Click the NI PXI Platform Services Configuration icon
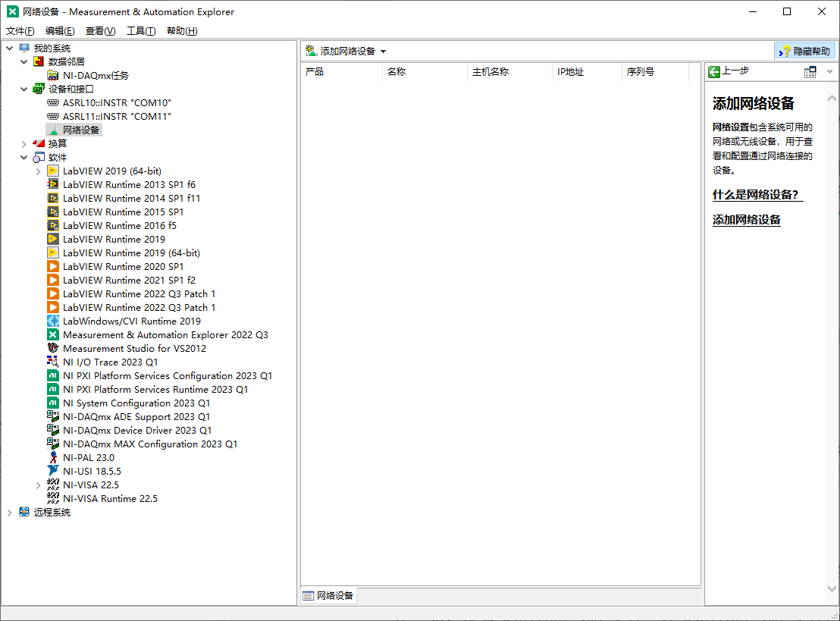This screenshot has width=840, height=621. [x=53, y=375]
